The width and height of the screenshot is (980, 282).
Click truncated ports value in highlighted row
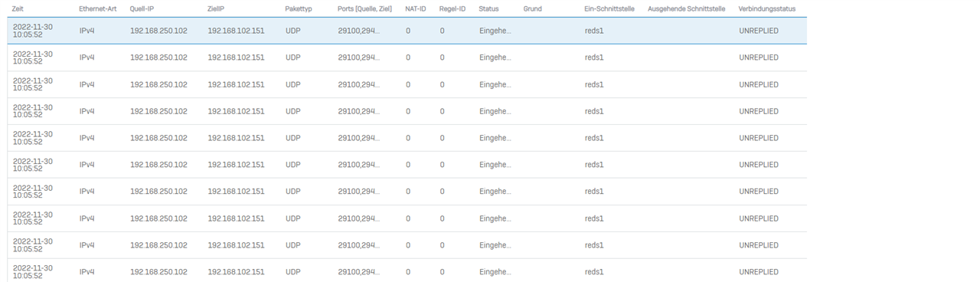pyautogui.click(x=358, y=31)
